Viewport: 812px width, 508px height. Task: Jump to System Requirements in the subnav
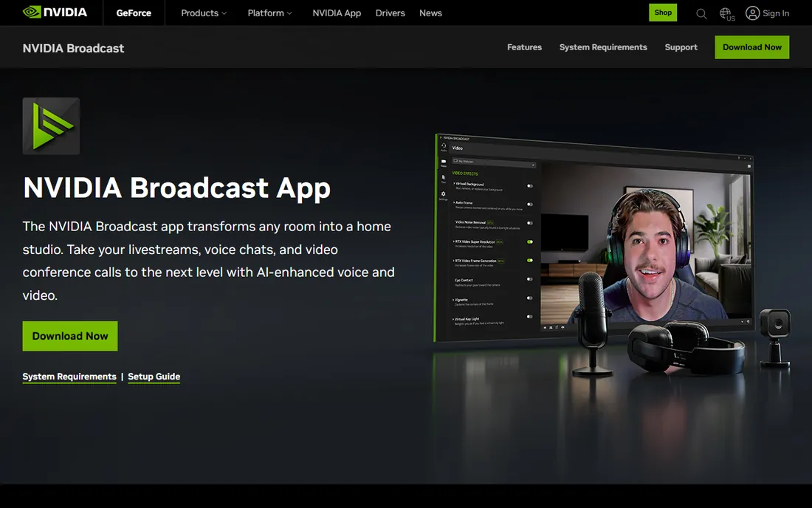point(603,47)
